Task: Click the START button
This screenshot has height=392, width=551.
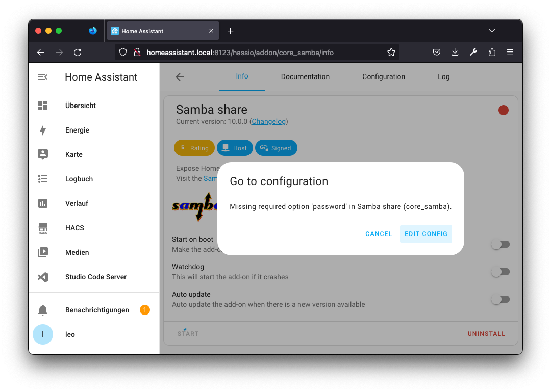Action: 188,334
